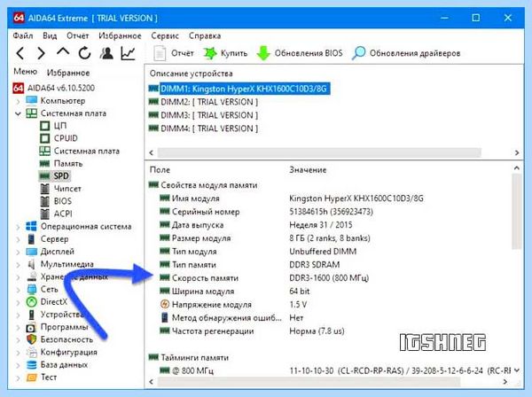This screenshot has height=397, width=532.
Task: Click the Forward navigation arrow
Action: point(41,53)
